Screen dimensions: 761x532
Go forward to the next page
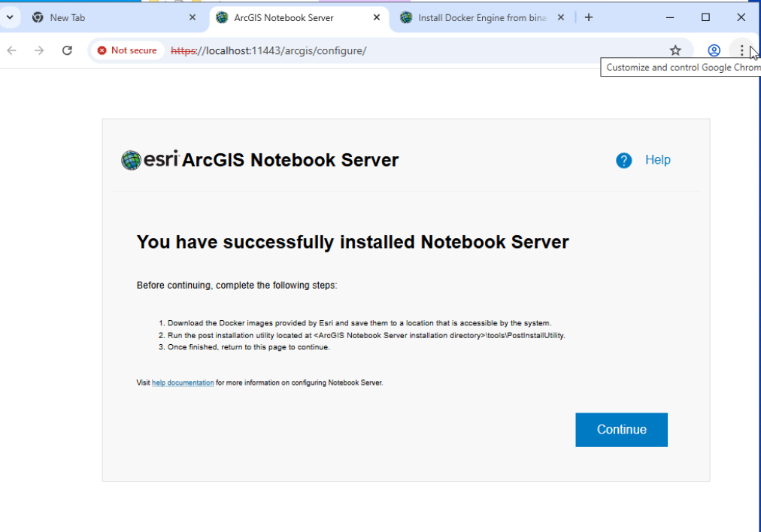click(39, 50)
